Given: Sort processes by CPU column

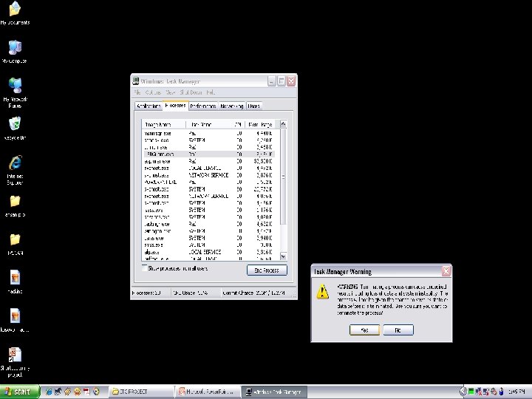Looking at the screenshot, I should pyautogui.click(x=237, y=125).
